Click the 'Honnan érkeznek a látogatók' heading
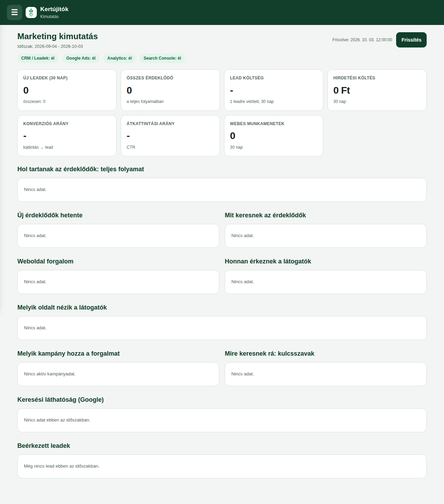The height and width of the screenshot is (504, 444). point(268,261)
